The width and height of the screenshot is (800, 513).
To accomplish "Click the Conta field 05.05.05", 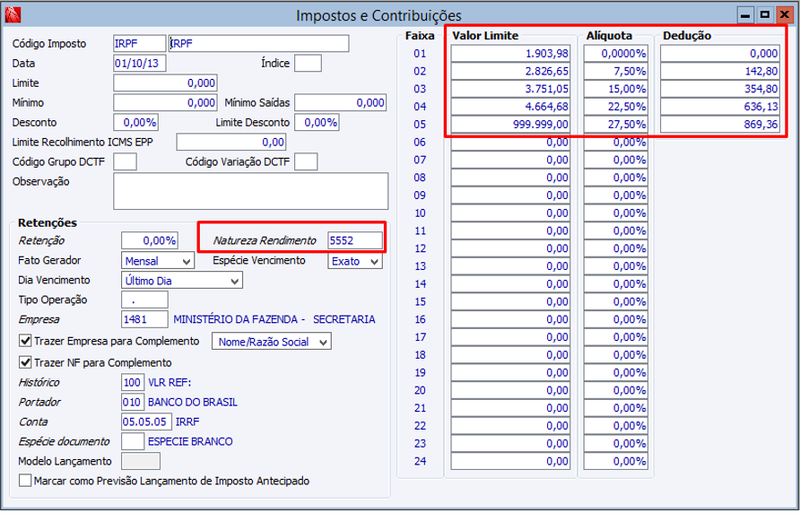I will pyautogui.click(x=146, y=422).
